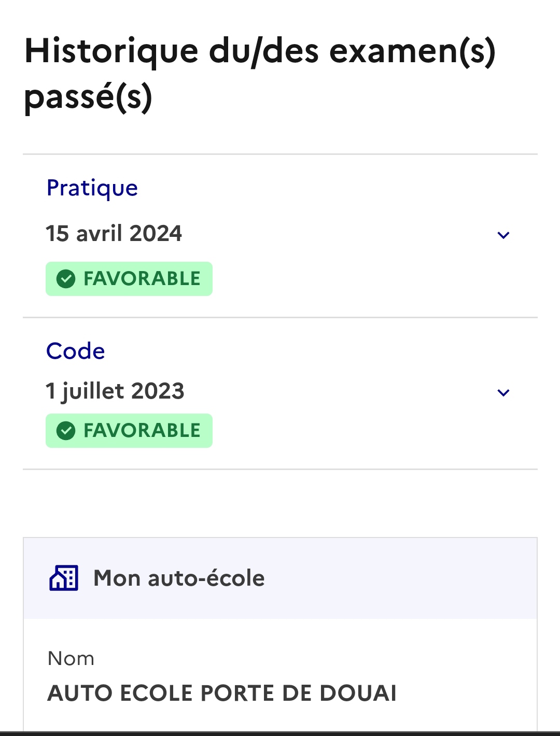Screen dimensions: 560x736
Task: Select the Code exam heading
Action: [76, 351]
